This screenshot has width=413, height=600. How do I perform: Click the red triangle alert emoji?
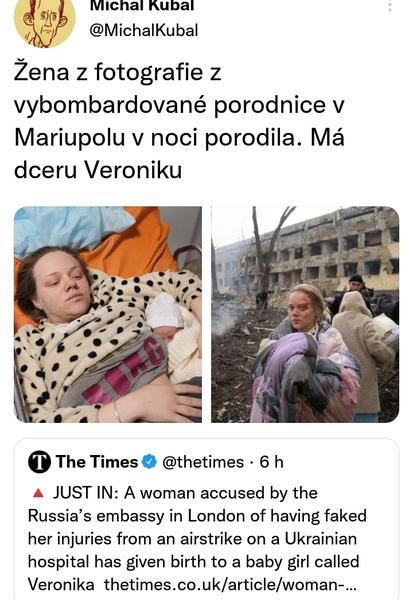[38, 493]
